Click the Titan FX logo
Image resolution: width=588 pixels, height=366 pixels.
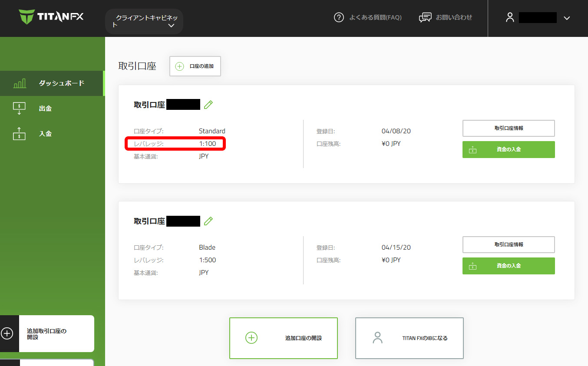click(x=51, y=17)
